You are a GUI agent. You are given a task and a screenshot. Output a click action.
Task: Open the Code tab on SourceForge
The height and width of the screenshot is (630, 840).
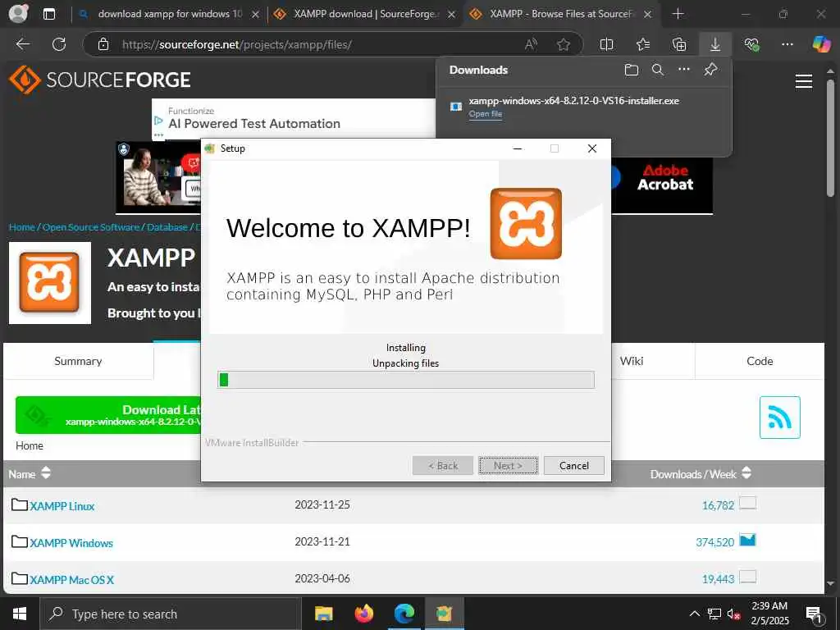pyautogui.click(x=760, y=361)
